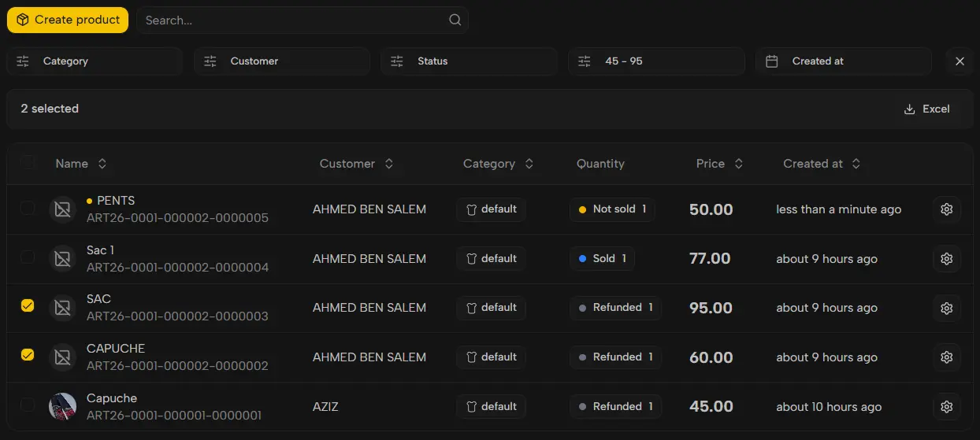Toggle the select-all header checkbox
The width and height of the screenshot is (980, 440).
pos(28,163)
